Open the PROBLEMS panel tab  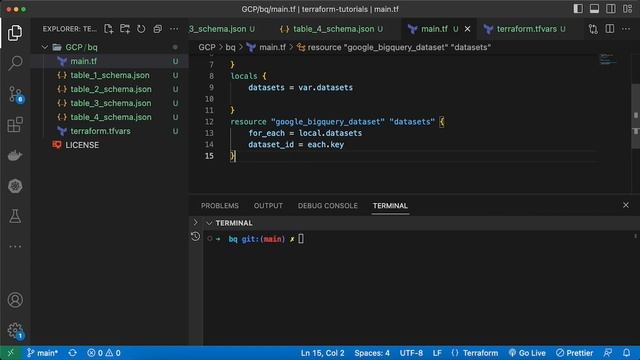click(220, 206)
